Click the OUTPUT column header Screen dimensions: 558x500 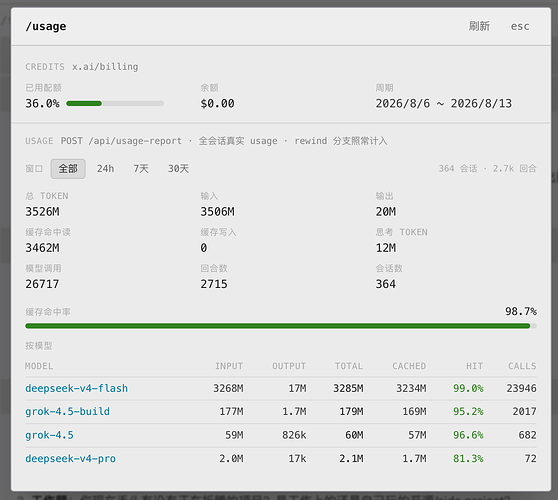point(289,366)
